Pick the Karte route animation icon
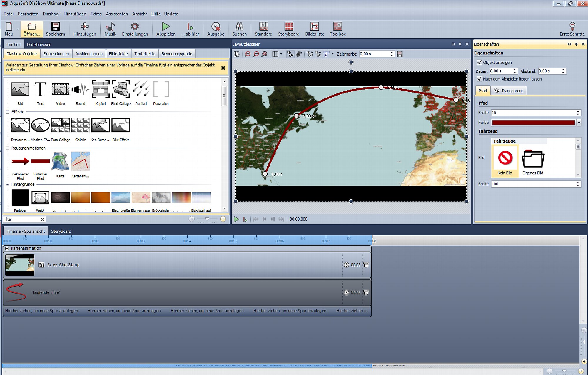 (60, 161)
